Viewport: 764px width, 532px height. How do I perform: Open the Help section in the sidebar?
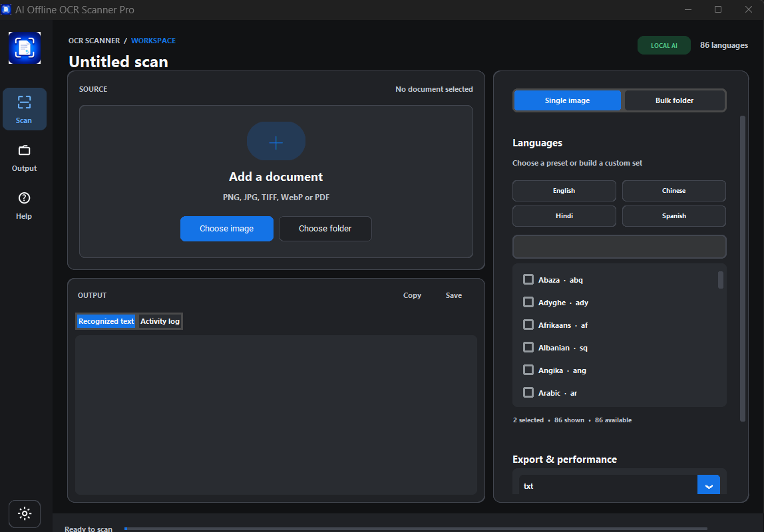(25, 206)
